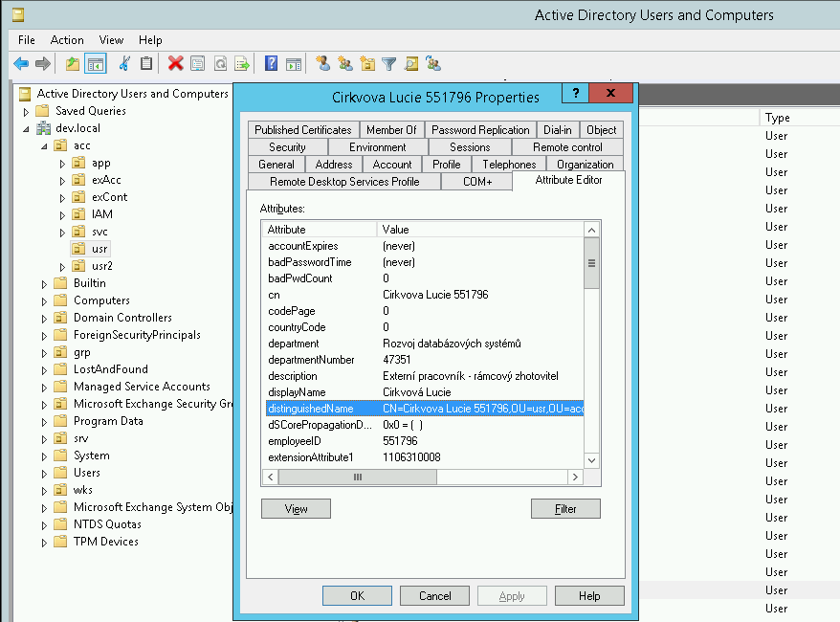840x622 pixels.
Task: Select the Computers container in the tree
Action: 101,300
